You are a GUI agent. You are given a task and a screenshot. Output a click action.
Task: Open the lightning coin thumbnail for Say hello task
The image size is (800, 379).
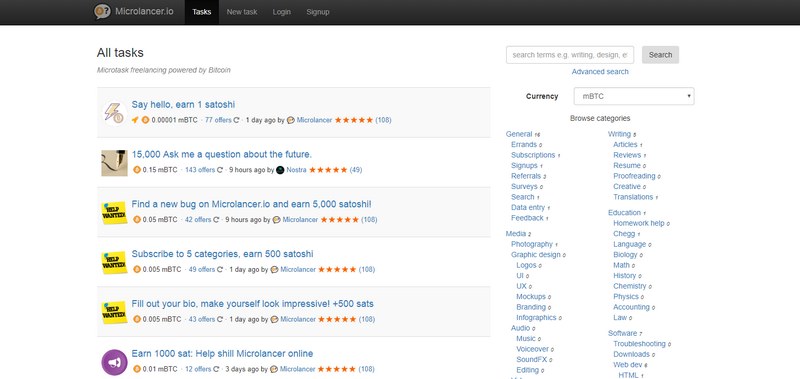pos(114,113)
